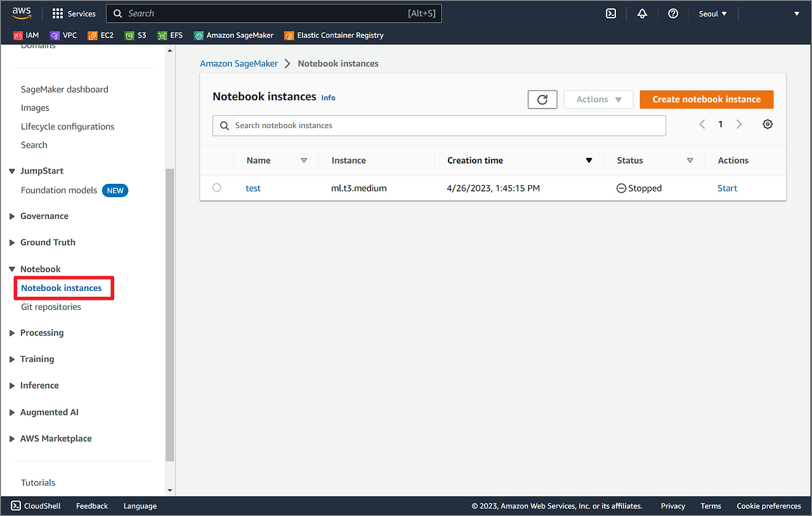Open the EFS favorite shortcut
This screenshot has height=516, width=812.
(x=170, y=35)
